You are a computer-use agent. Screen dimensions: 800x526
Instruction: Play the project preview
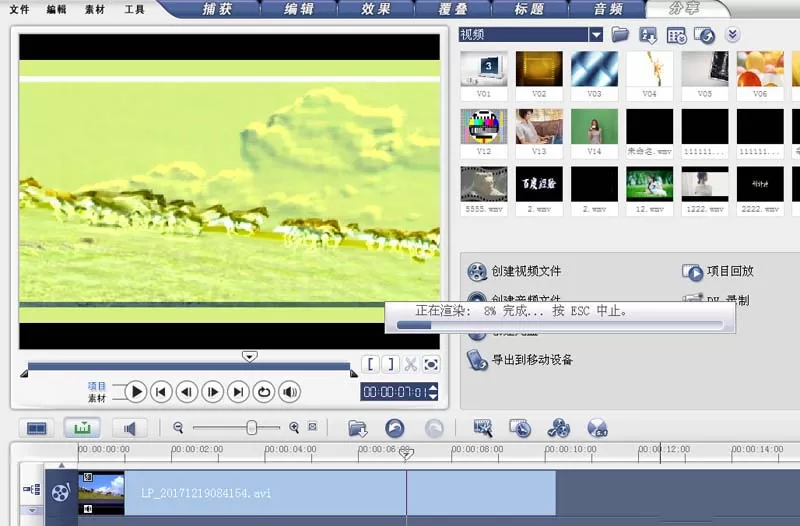(x=136, y=392)
